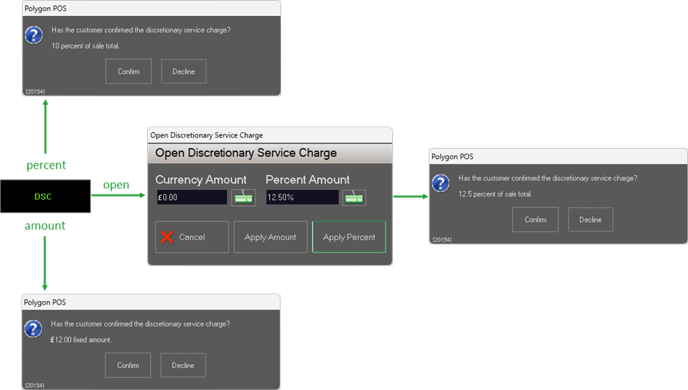Open keyboard for Currency Amount field

[x=244, y=197]
